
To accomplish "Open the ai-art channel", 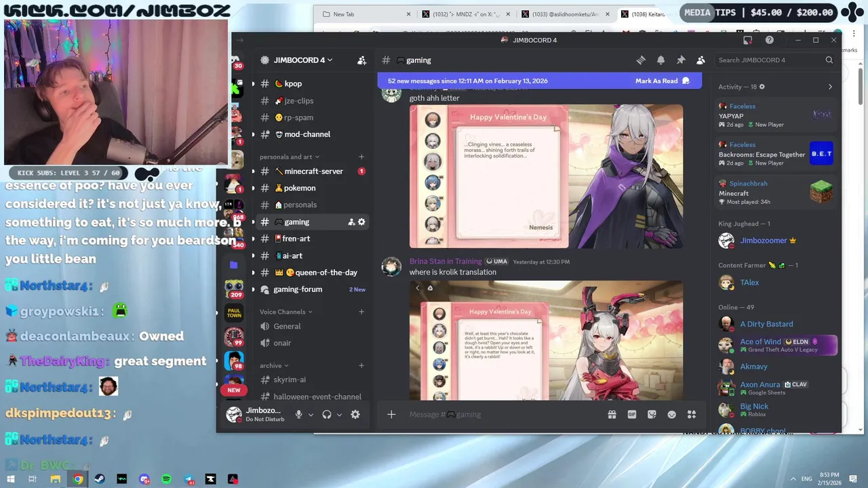I will [312, 256].
